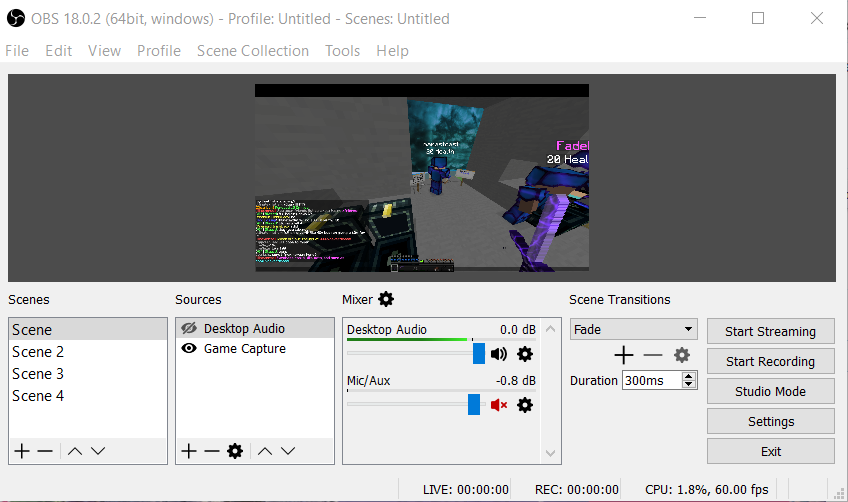Screen dimensions: 848x502
Task: Open Desktop Audio mixer gear settings
Action: (x=525, y=354)
